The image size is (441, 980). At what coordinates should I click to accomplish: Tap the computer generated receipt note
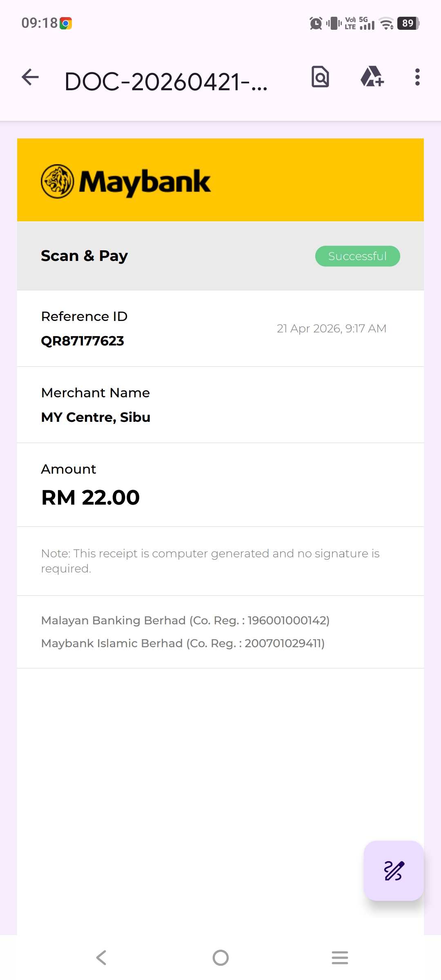[210, 561]
